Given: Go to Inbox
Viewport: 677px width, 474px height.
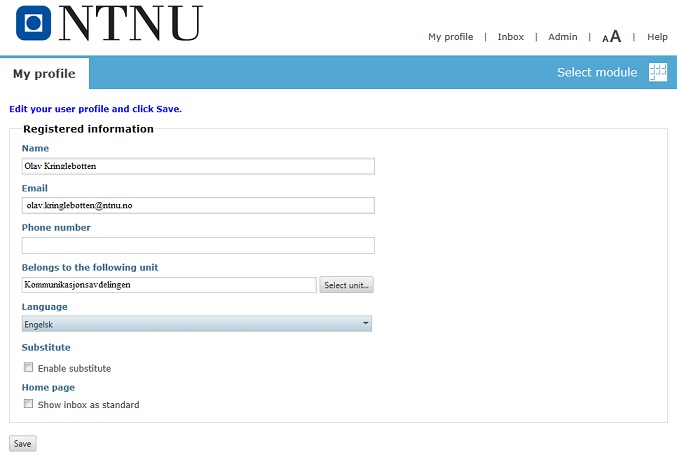Looking at the screenshot, I should [510, 37].
